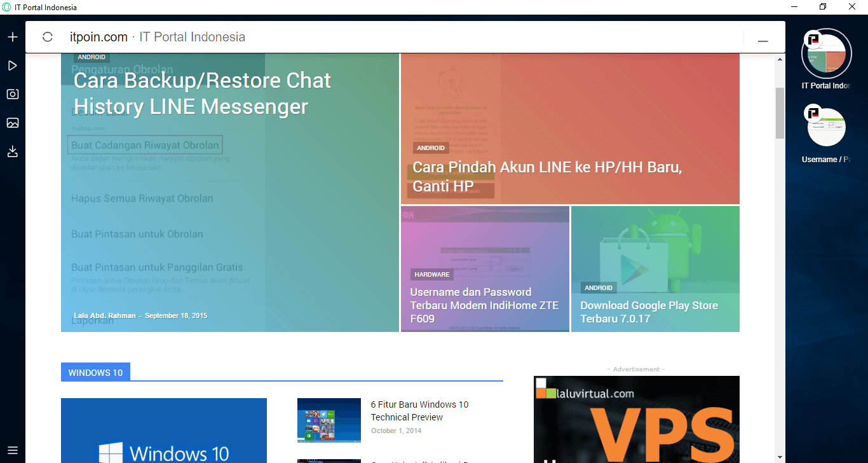The height and width of the screenshot is (463, 868).
Task: Collapse the address bar with the dash icon
Action: [763, 41]
